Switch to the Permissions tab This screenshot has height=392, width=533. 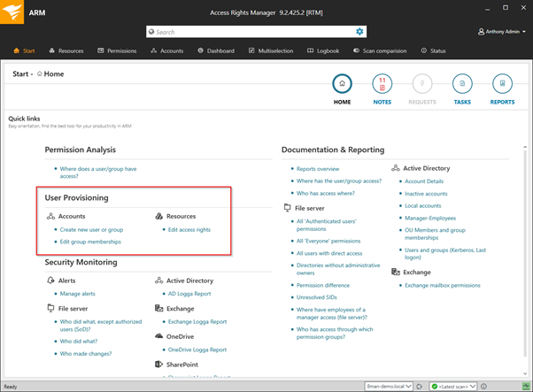click(x=117, y=50)
